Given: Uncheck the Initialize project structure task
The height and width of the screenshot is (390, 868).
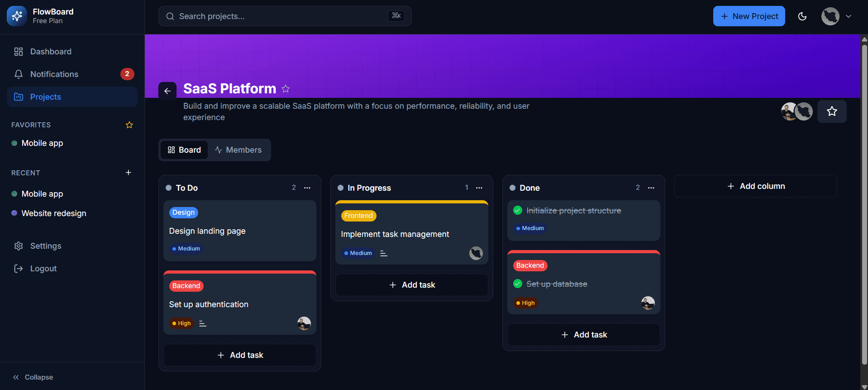Looking at the screenshot, I should tap(518, 210).
